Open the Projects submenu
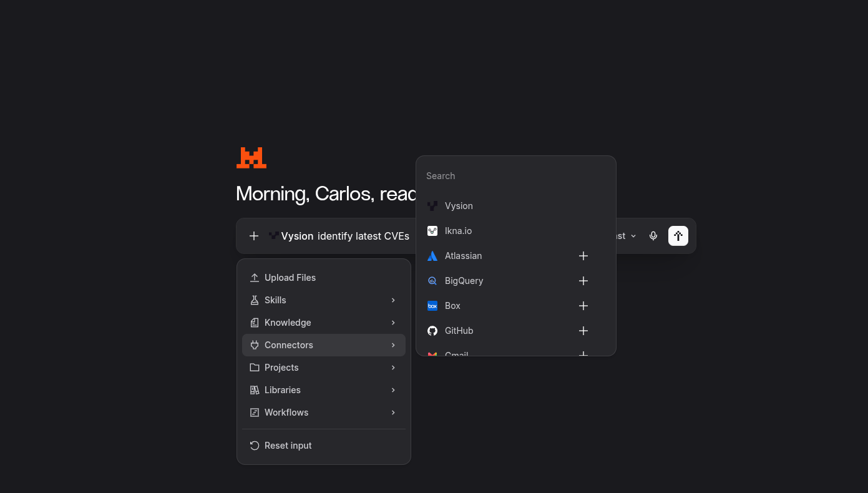 point(324,368)
